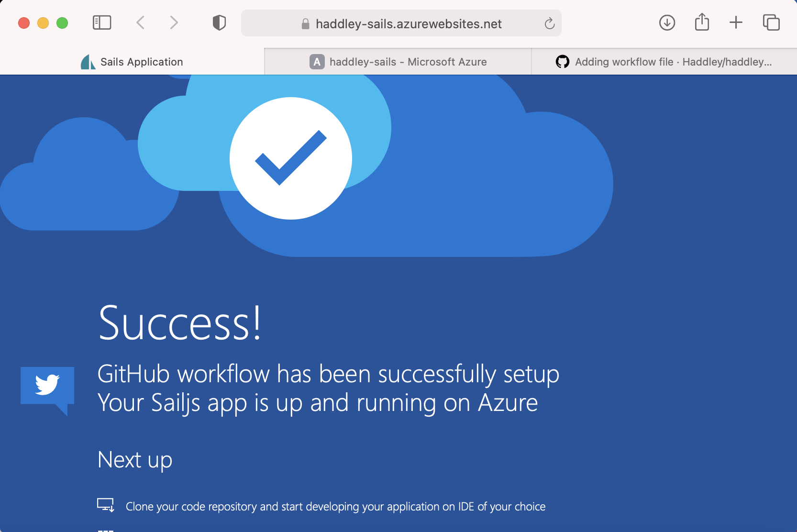
Task: Open the Adding workflow file GitHub tab
Action: point(664,62)
